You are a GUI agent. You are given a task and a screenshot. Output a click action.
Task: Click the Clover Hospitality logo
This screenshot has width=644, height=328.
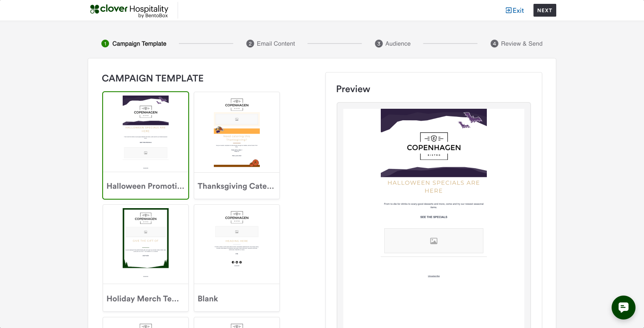(129, 11)
